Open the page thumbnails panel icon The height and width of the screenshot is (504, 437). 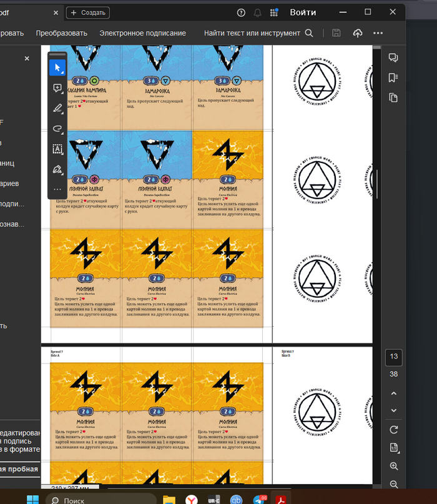point(393,97)
